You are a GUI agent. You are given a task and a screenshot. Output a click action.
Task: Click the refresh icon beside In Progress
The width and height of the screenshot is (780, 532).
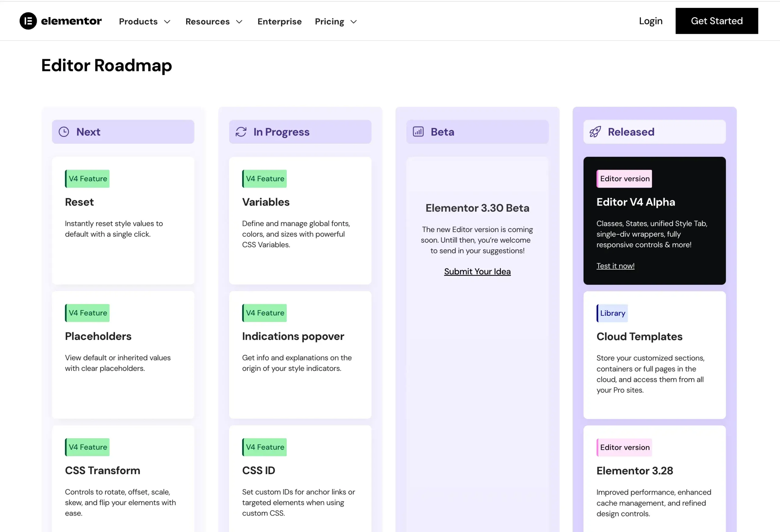click(241, 132)
